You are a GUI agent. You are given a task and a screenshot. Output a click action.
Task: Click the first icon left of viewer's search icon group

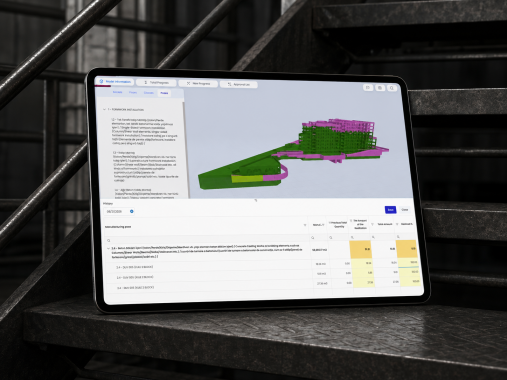(x=368, y=87)
